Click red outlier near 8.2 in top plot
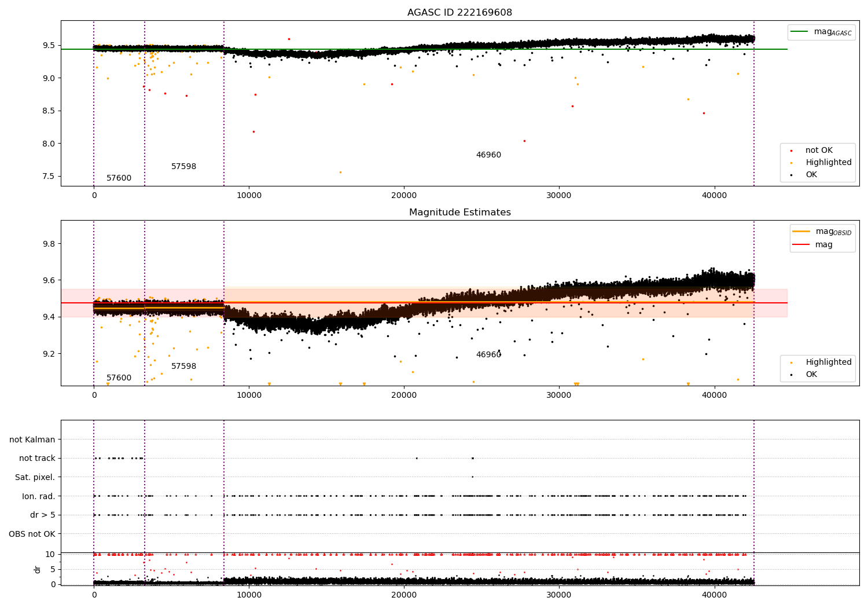This screenshot has height=608, width=868. [x=253, y=131]
